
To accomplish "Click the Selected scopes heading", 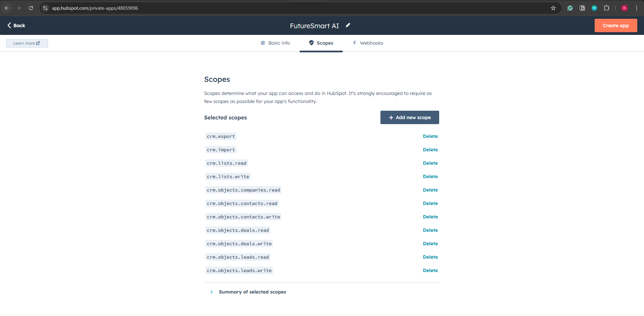I will pos(226,117).
